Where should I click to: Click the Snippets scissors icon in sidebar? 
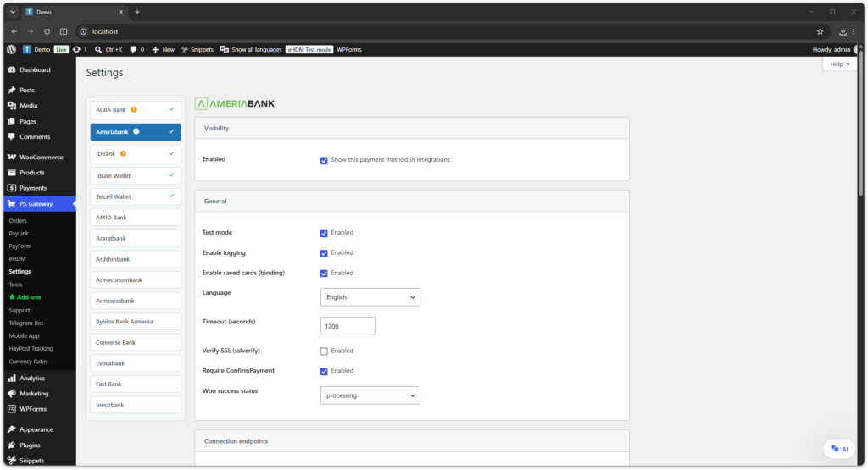point(12,461)
